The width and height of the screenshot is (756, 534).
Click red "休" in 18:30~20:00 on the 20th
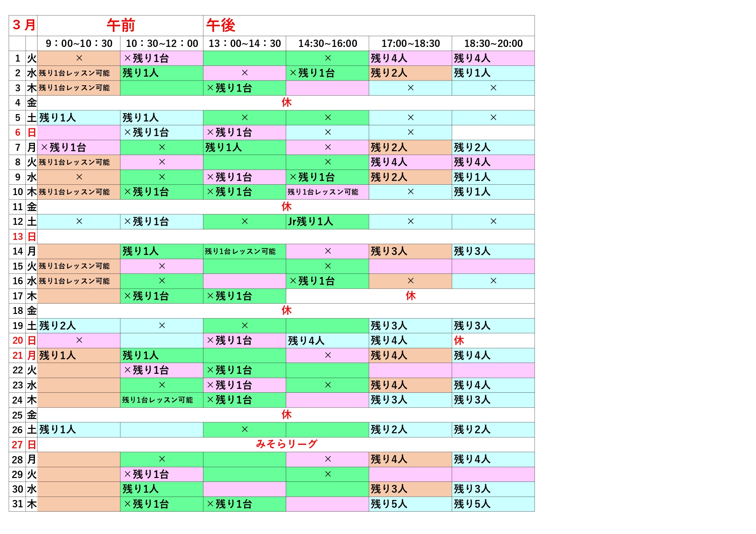[459, 341]
